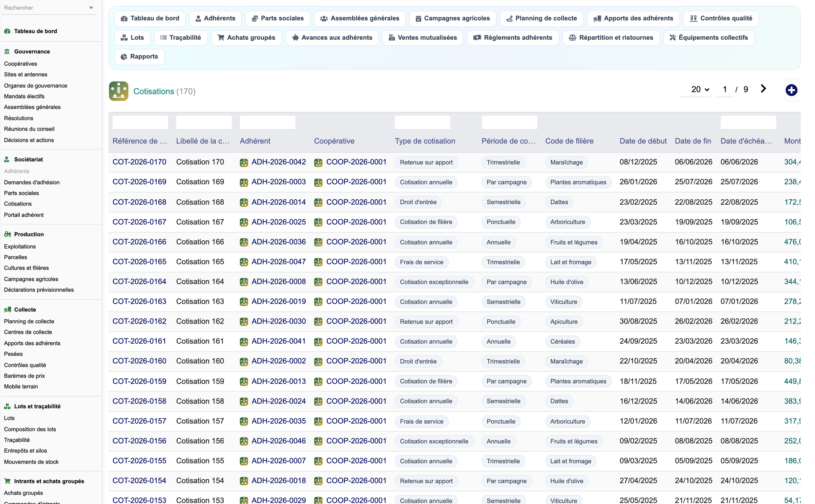Image resolution: width=815 pixels, height=504 pixels.
Task: Open the Traçabilité top navigation item
Action: (181, 38)
